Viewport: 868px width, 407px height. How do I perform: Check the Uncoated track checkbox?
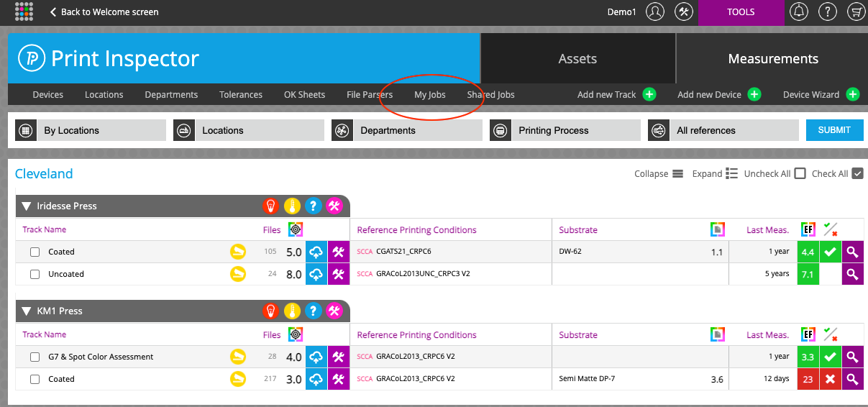(35, 275)
